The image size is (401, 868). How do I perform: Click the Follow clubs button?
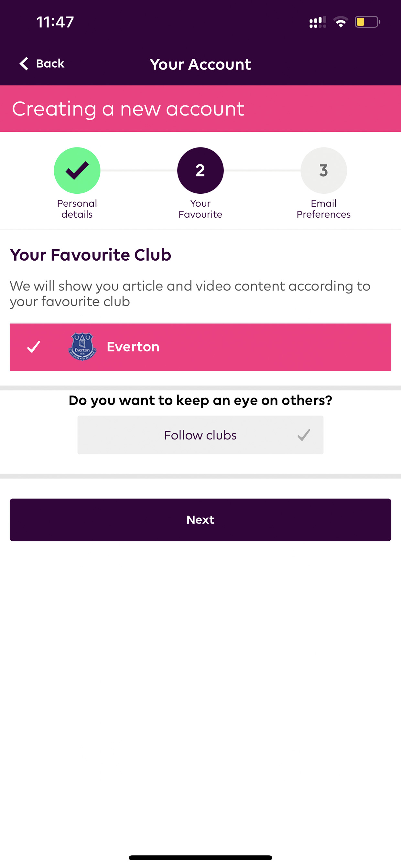point(200,435)
